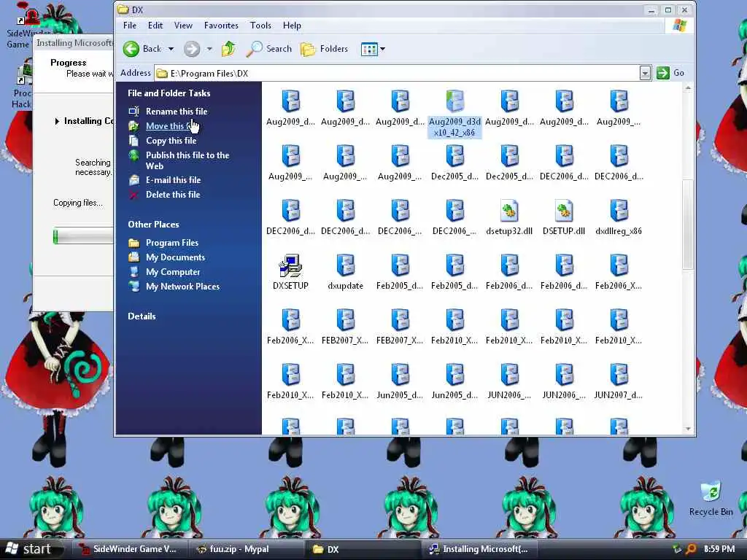Screen dimensions: 747x560
Task: Select the Feb2006_X... file right of Feb2006_d...
Action: (619, 272)
